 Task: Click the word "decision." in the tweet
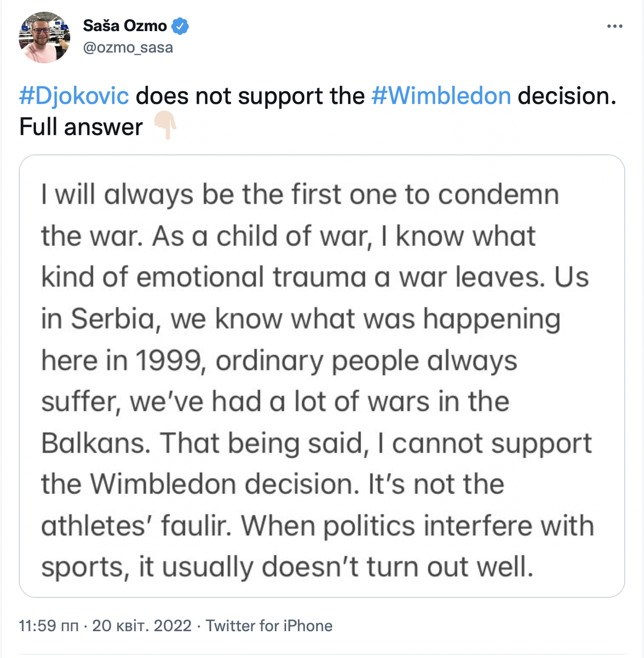566,96
